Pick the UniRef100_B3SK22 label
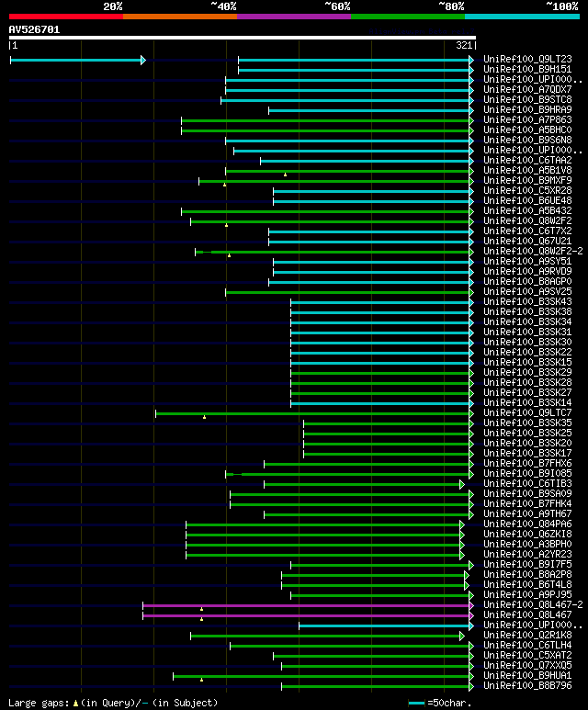 tap(527, 352)
